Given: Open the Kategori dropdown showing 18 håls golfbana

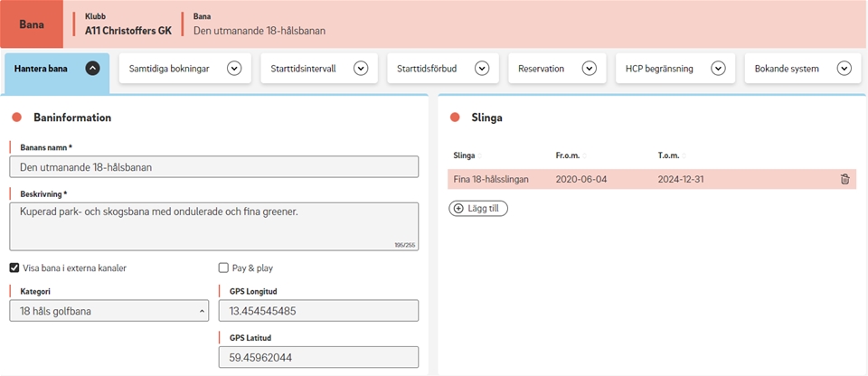Looking at the screenshot, I should coord(109,311).
